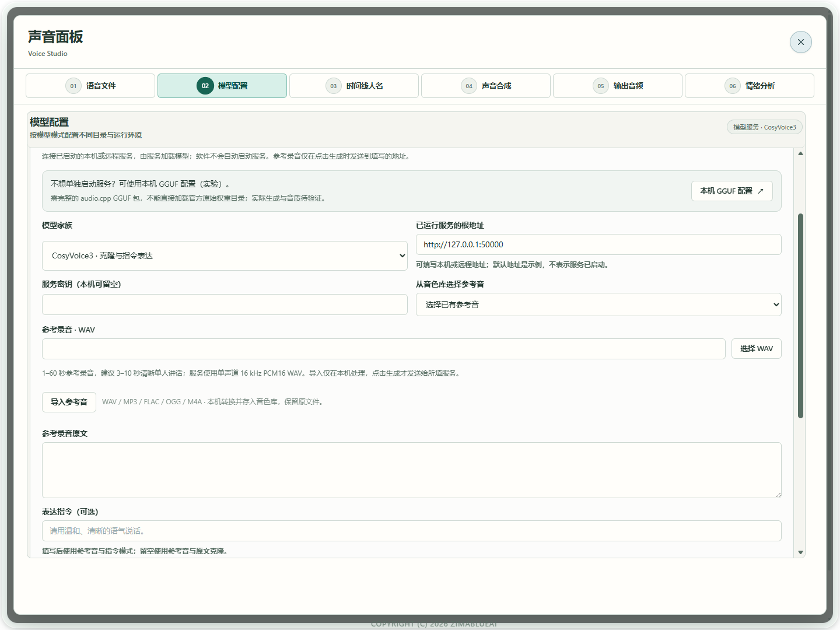
Task: Switch to the 06 情绪分析 tab
Action: pos(750,86)
